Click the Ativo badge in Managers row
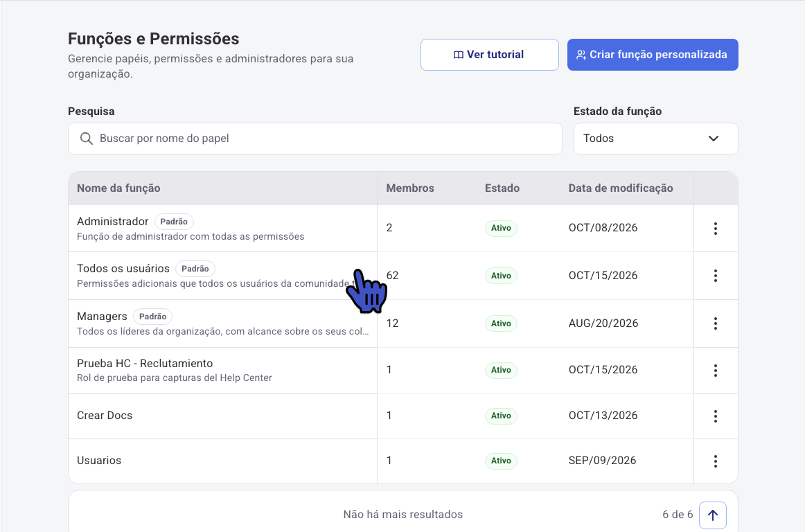The height and width of the screenshot is (532, 805). tap(501, 323)
